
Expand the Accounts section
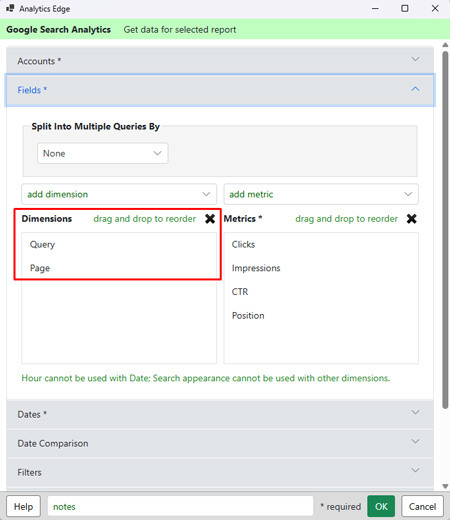pyautogui.click(x=220, y=61)
